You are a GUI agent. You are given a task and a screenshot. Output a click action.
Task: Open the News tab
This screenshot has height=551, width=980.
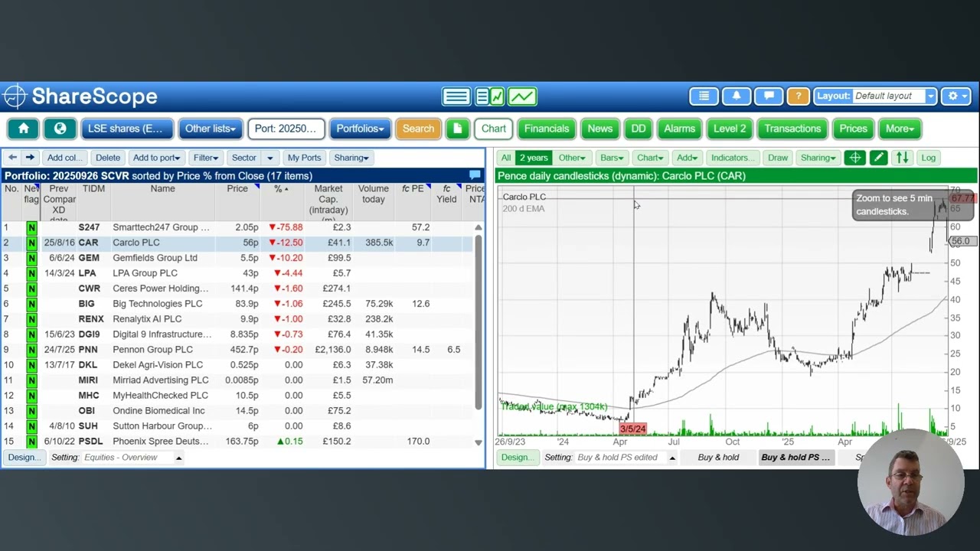tap(600, 129)
